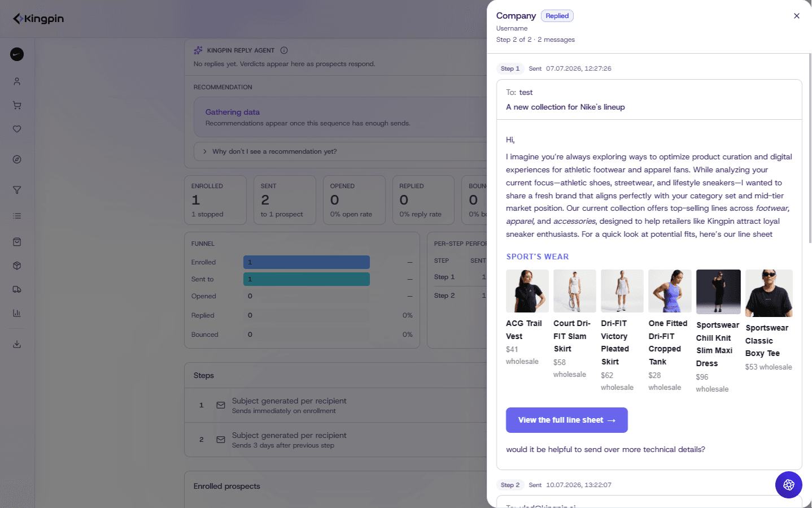Click the 'Gathering data' recommendation card

tap(340, 117)
